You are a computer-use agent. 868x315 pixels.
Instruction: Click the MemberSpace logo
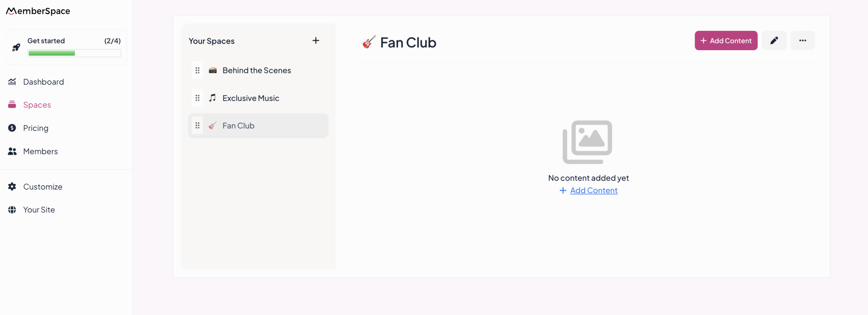click(38, 11)
